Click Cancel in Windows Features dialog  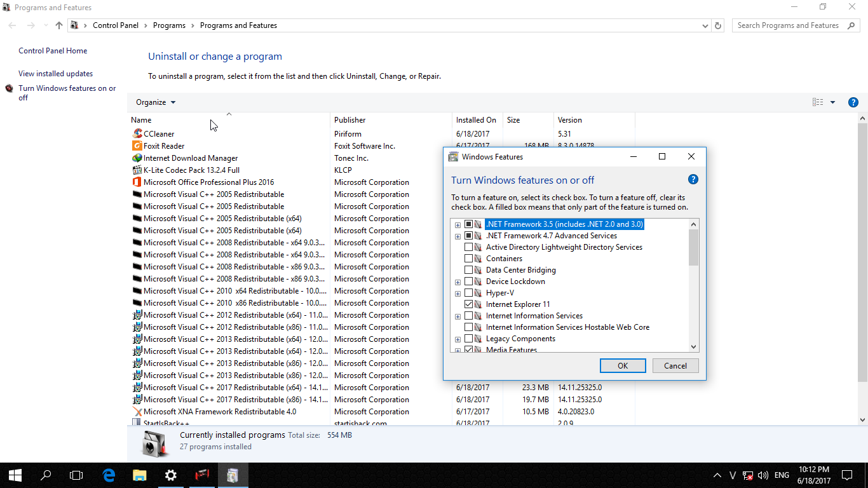click(x=675, y=365)
